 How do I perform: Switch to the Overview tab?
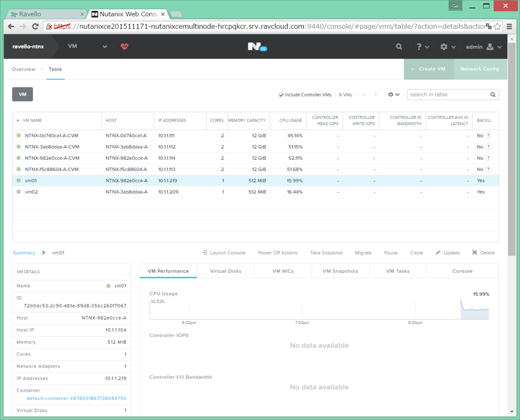[x=23, y=69]
